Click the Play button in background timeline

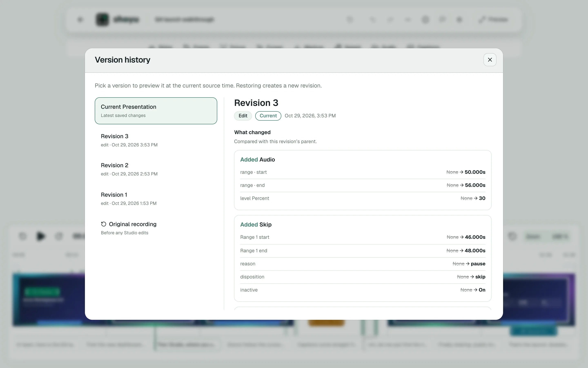click(41, 236)
